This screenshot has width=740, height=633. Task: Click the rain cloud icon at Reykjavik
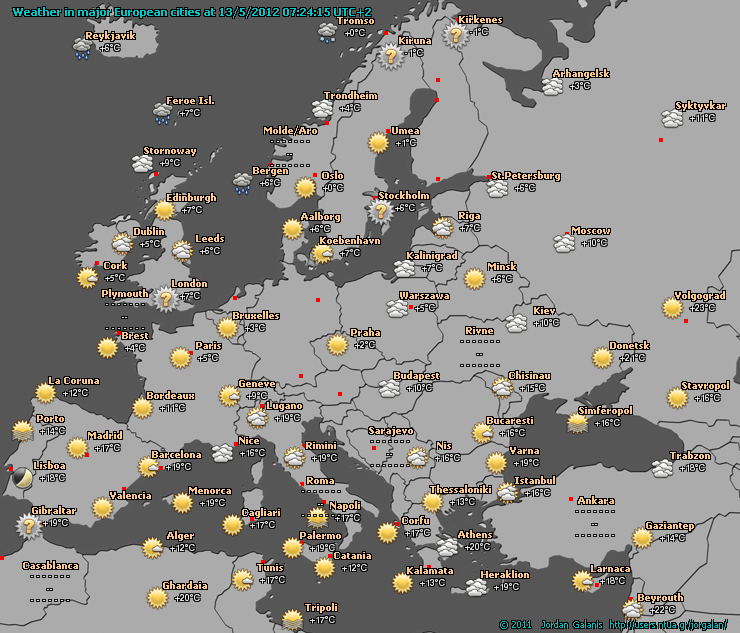point(82,49)
